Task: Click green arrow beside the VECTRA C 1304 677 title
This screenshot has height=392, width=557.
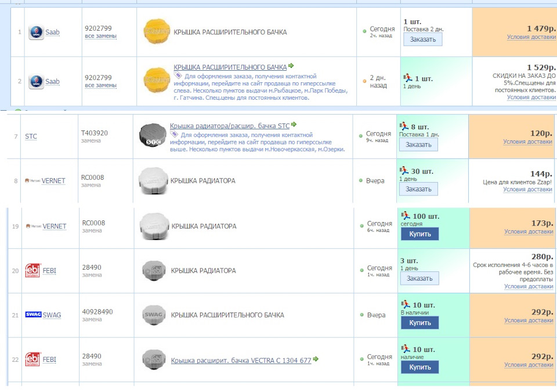Action: click(x=316, y=360)
